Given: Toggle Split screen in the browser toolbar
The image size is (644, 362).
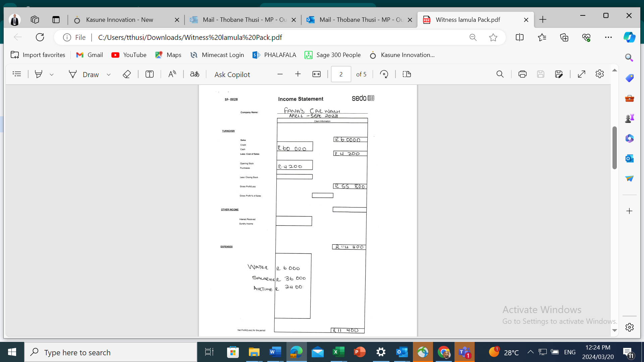Looking at the screenshot, I should (519, 37).
